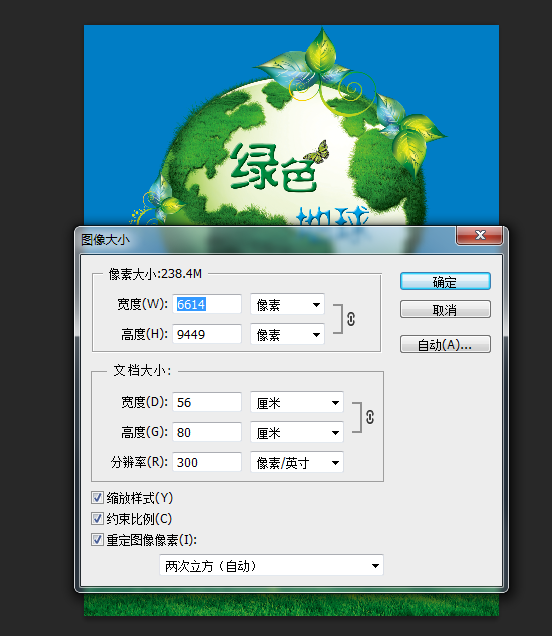Click the pixel 宽度(W) field showing 6614
Image resolution: width=552 pixels, height=636 pixels.
207,304
